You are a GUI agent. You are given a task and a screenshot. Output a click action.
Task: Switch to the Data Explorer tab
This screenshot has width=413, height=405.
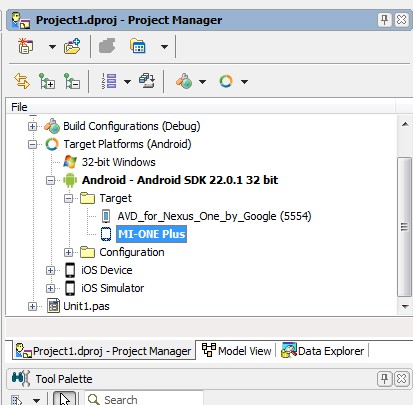coord(323,351)
